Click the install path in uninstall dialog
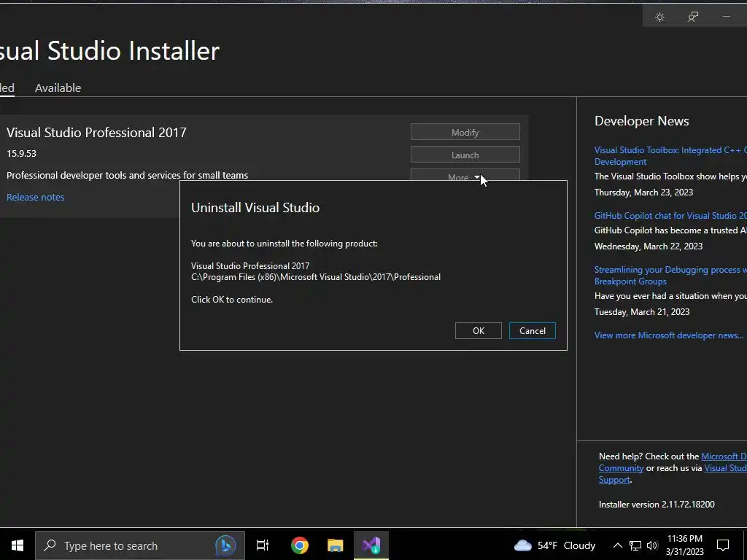The image size is (747, 560). coord(316,277)
